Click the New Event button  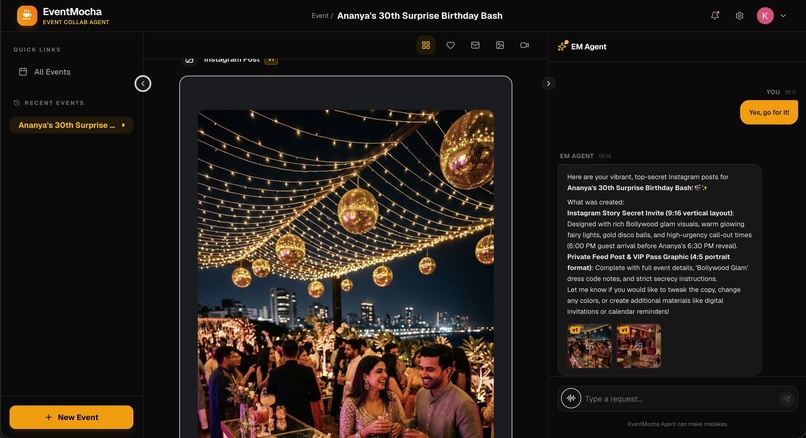(x=71, y=417)
